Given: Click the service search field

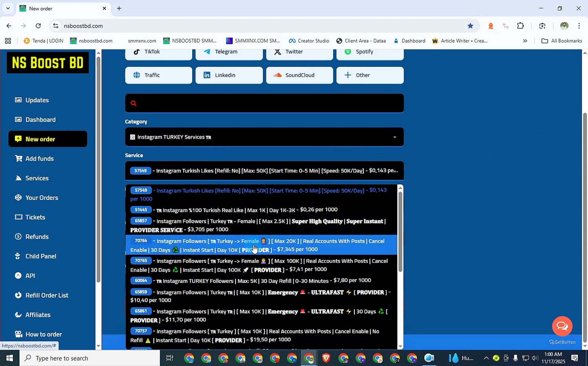Looking at the screenshot, I should [x=264, y=103].
